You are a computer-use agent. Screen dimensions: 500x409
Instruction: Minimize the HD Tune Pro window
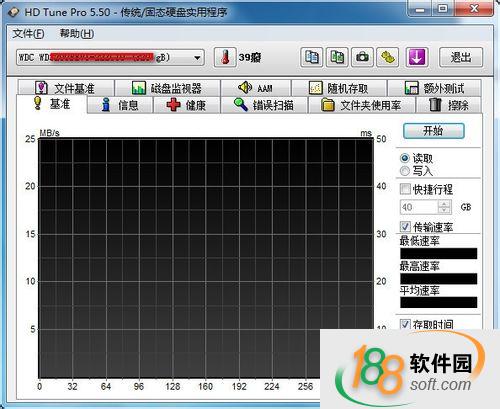pos(420,9)
